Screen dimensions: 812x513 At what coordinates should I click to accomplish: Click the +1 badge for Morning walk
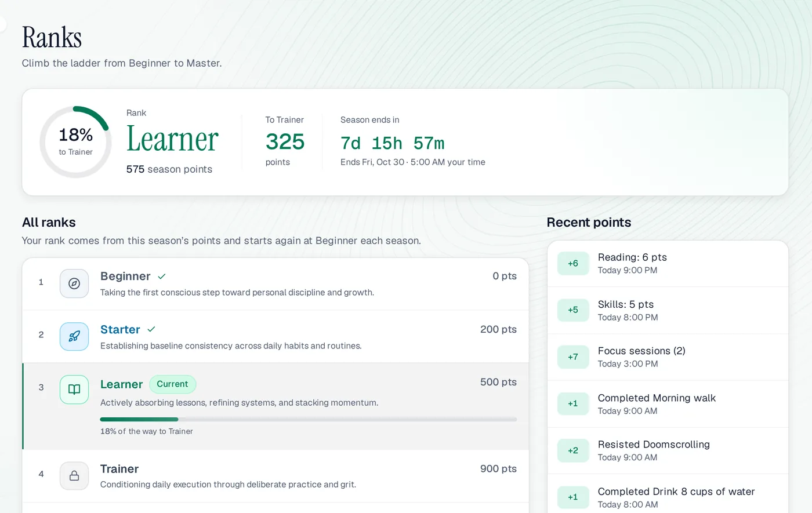pos(573,404)
